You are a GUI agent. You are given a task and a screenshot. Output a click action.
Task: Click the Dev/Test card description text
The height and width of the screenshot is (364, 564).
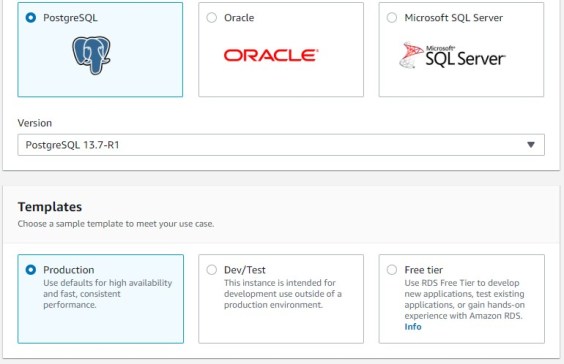(x=283, y=294)
